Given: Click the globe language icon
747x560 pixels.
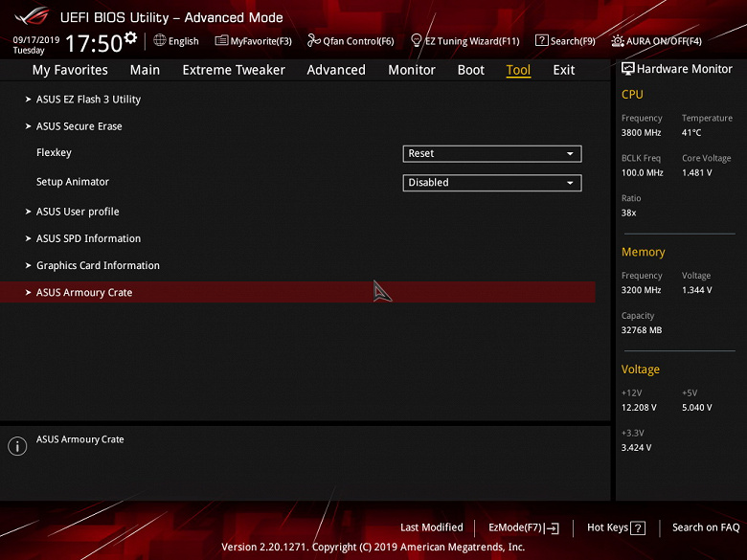Looking at the screenshot, I should [x=160, y=40].
